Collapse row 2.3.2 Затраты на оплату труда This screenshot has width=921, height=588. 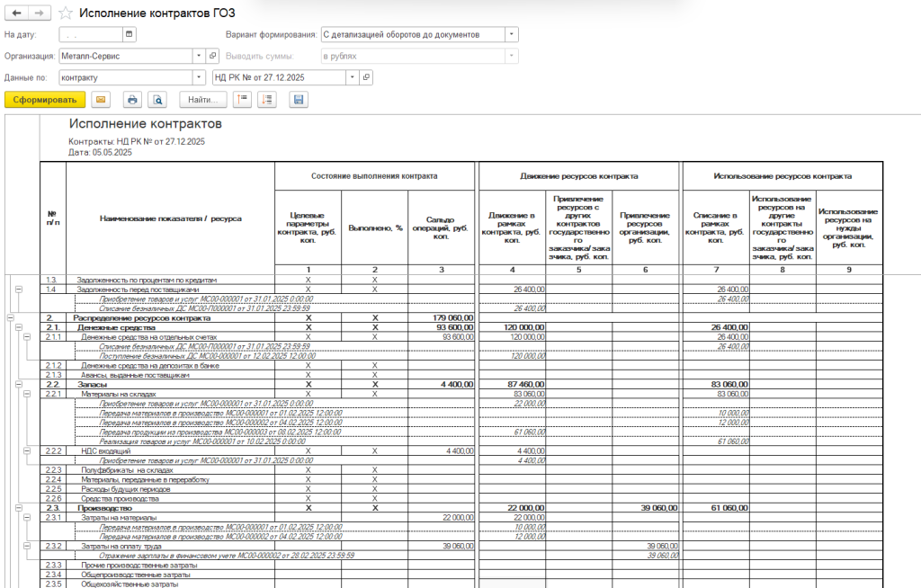click(x=27, y=547)
